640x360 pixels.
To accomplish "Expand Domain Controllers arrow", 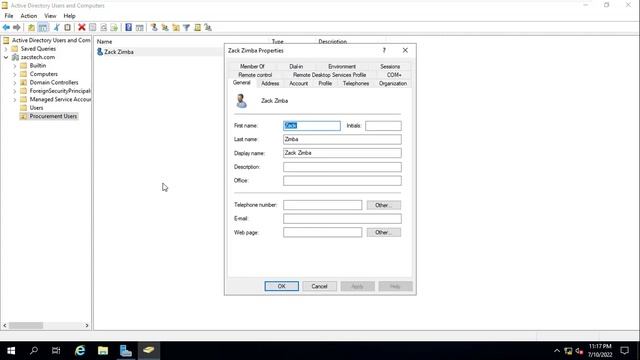I will point(15,83).
